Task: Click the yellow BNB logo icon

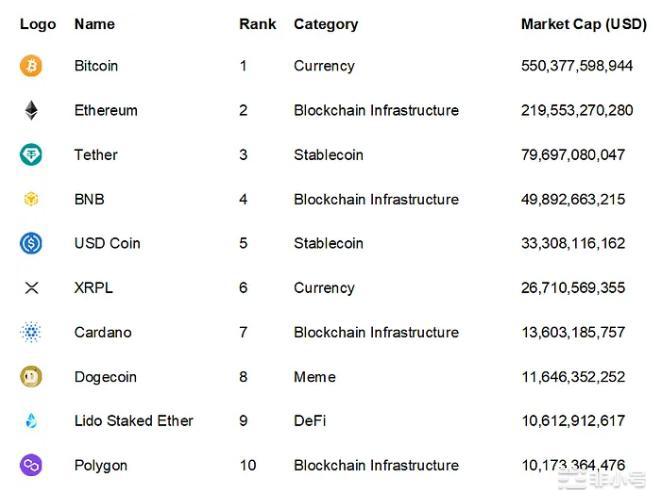Action: (x=31, y=199)
